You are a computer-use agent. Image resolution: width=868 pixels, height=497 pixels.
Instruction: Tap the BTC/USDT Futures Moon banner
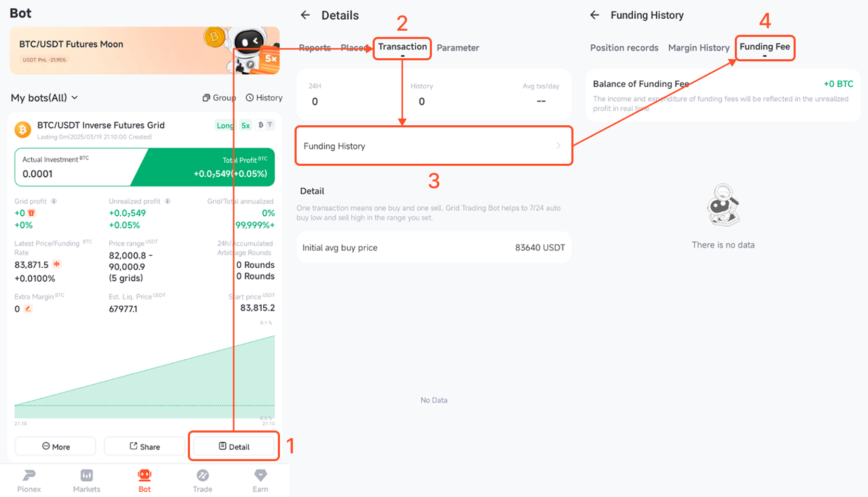pyautogui.click(x=145, y=50)
